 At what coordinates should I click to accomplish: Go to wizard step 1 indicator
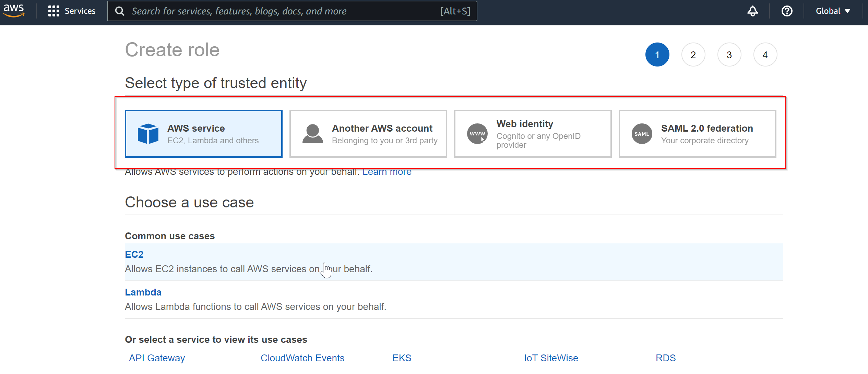657,55
